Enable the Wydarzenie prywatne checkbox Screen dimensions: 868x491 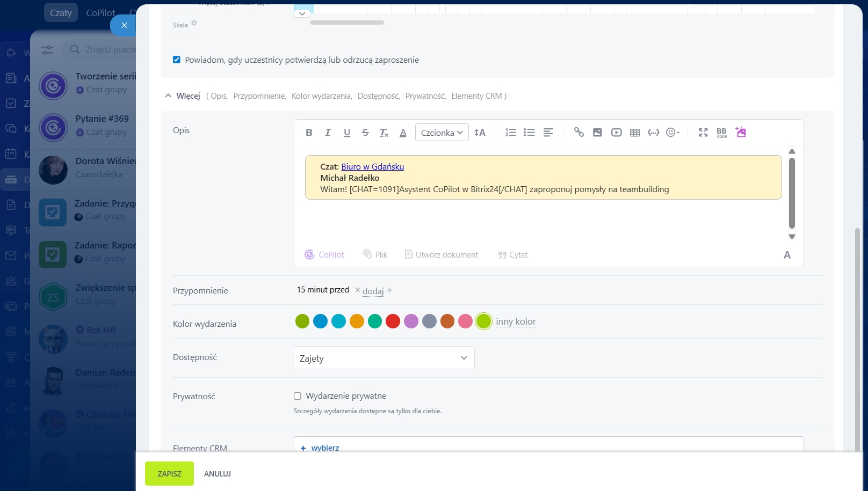[x=298, y=396]
